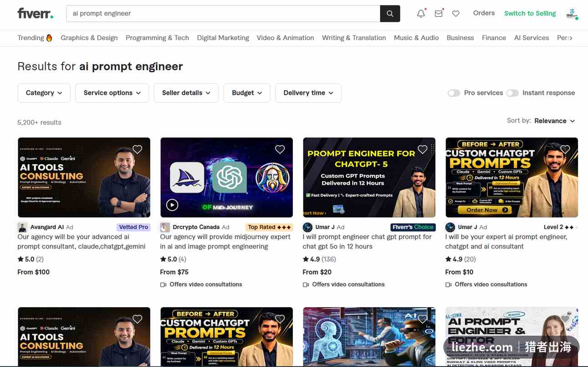Expand the Category filter dropdown
The height and width of the screenshot is (367, 588).
44,93
